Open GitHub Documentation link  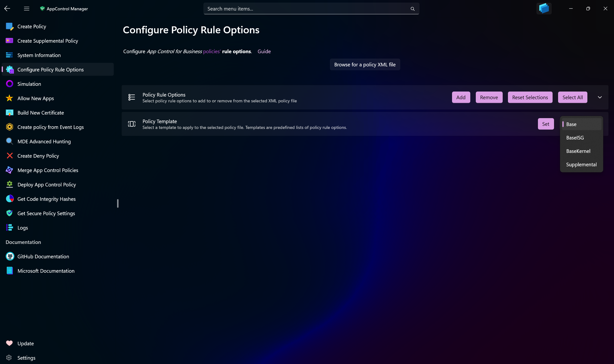[x=58, y=257]
